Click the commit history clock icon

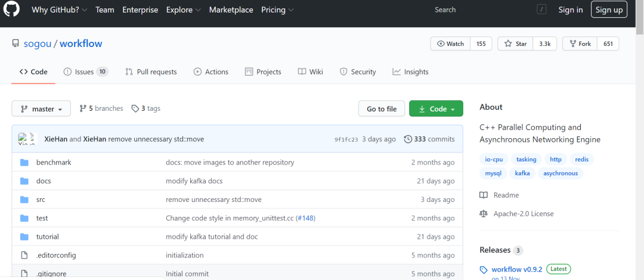point(408,139)
